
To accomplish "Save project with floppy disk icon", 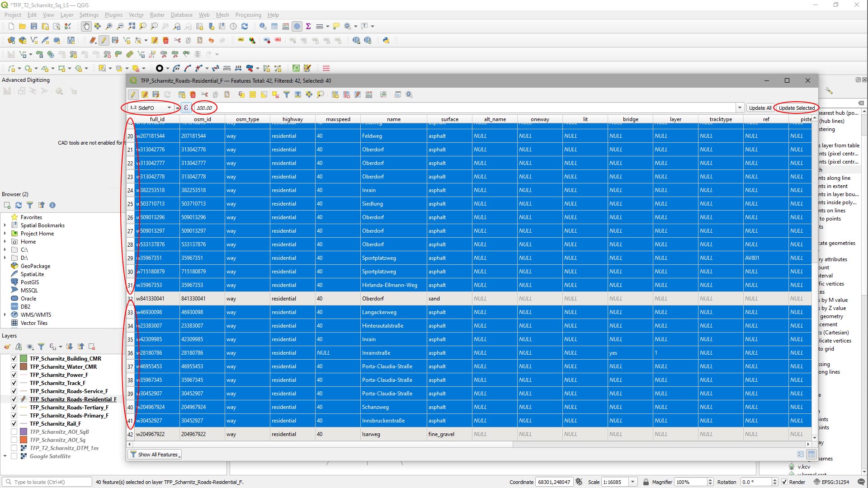I will [33, 26].
